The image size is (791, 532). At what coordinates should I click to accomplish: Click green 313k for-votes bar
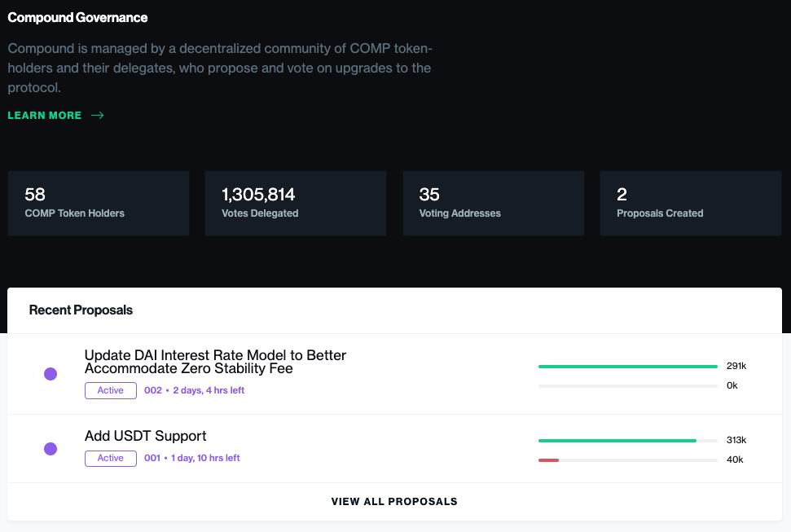coord(617,441)
